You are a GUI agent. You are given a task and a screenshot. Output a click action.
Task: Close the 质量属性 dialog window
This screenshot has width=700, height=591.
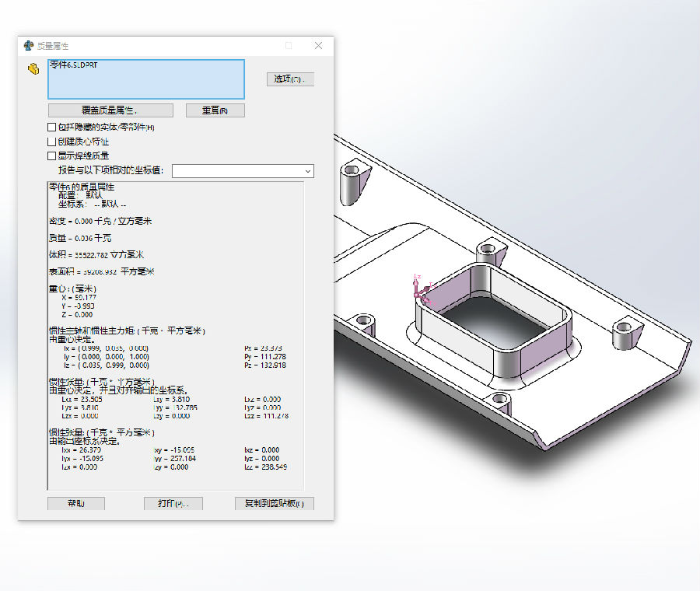click(x=318, y=46)
